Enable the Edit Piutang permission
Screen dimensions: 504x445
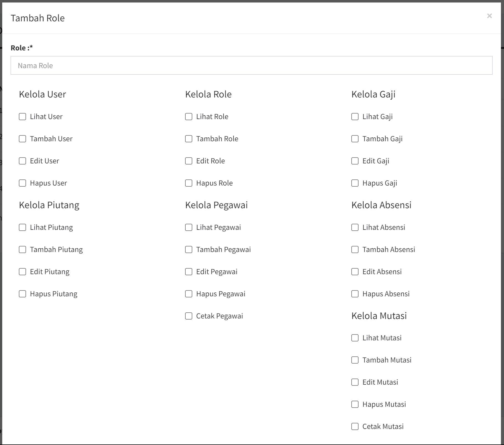point(22,272)
